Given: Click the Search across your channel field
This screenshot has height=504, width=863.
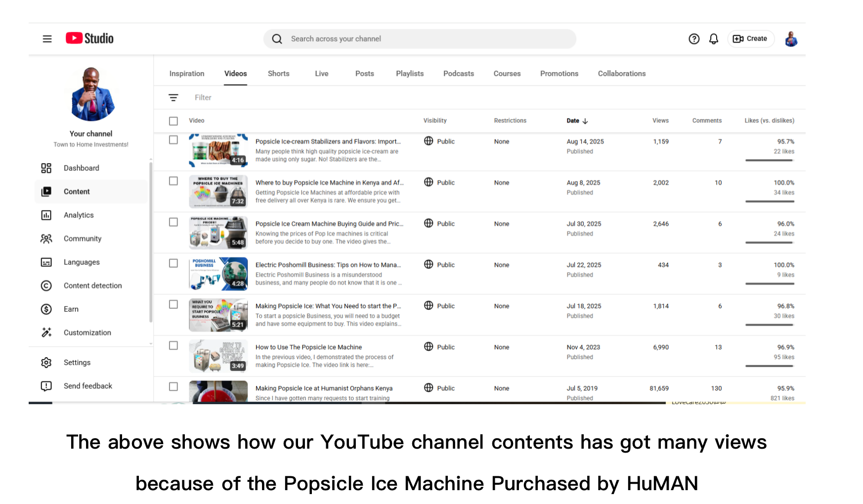Looking at the screenshot, I should (420, 39).
